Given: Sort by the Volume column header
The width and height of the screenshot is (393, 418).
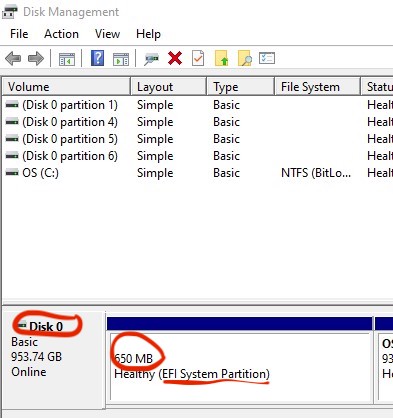Looking at the screenshot, I should click(x=66, y=87).
